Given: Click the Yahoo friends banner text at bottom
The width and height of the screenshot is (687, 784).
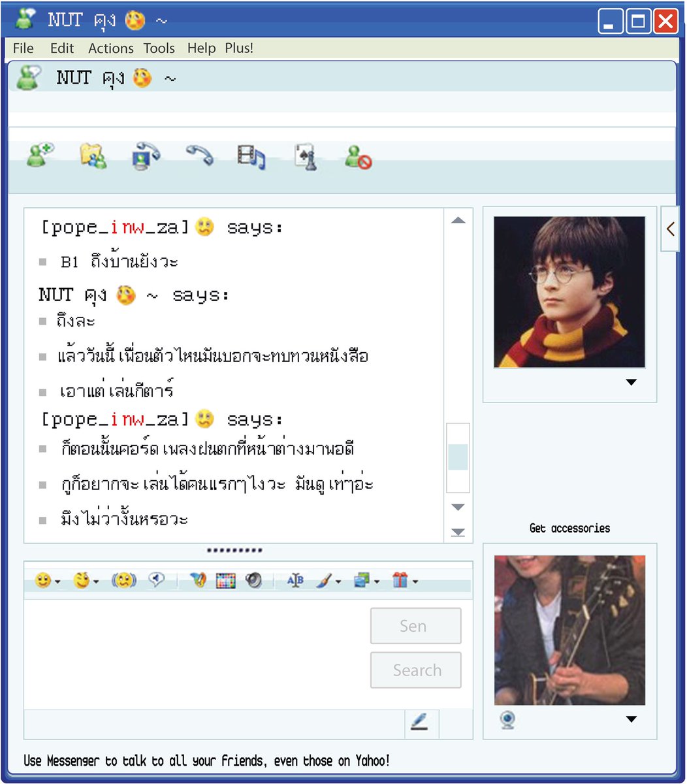Looking at the screenshot, I should tap(206, 760).
